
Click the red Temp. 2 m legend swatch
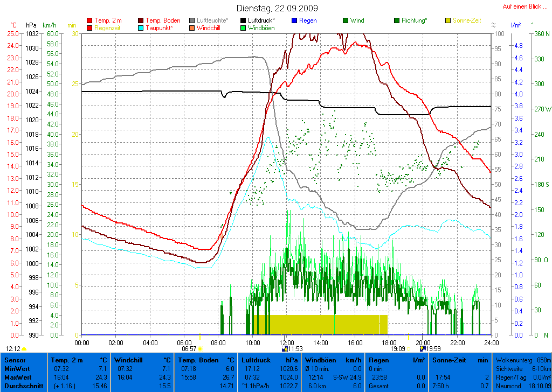(89, 21)
